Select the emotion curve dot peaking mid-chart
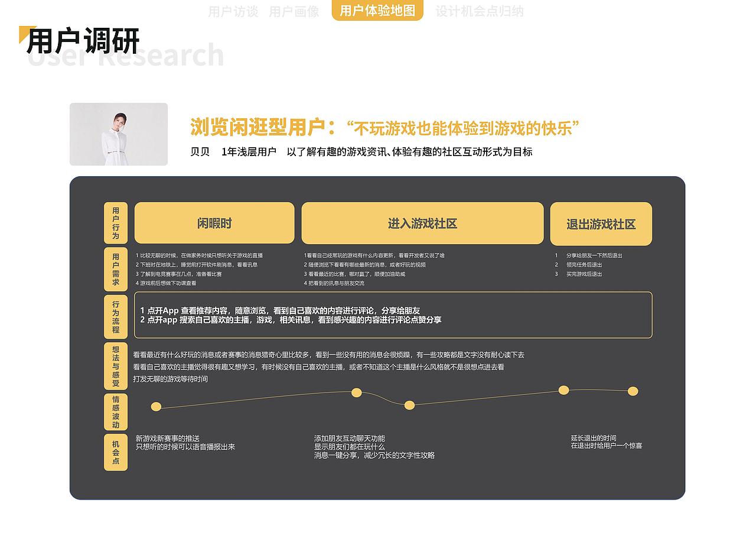Screen dimensions: 756x535 (x=356, y=393)
